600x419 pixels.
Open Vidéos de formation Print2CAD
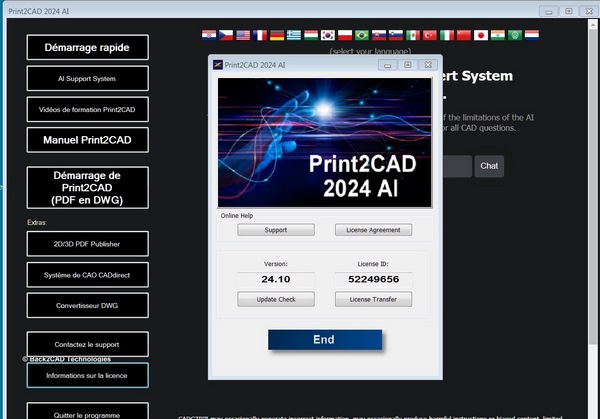tap(88, 109)
